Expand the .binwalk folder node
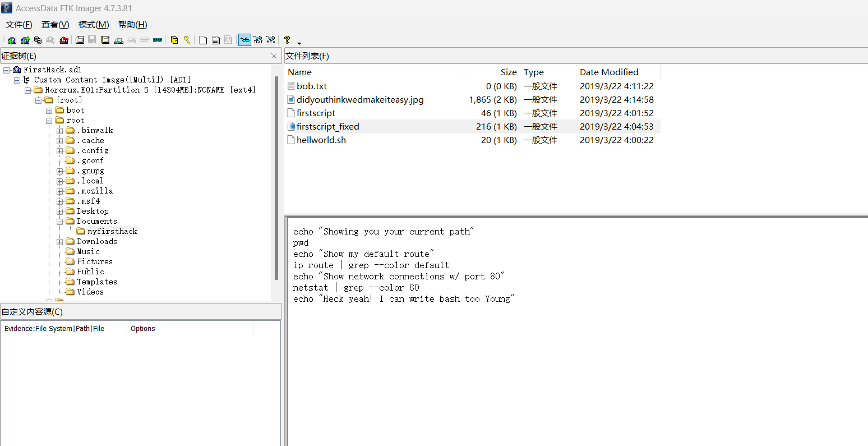The width and height of the screenshot is (868, 446). click(59, 131)
